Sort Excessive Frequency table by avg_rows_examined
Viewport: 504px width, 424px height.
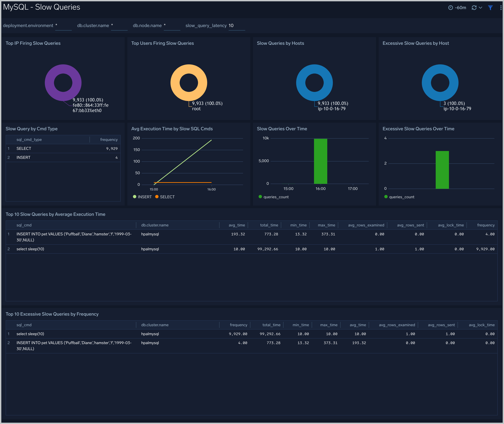[397, 325]
